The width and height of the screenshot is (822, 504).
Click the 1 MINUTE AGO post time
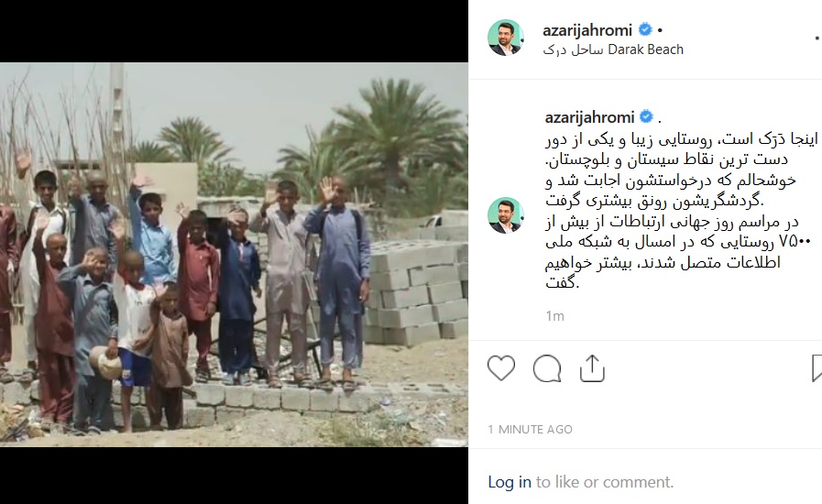[530, 430]
